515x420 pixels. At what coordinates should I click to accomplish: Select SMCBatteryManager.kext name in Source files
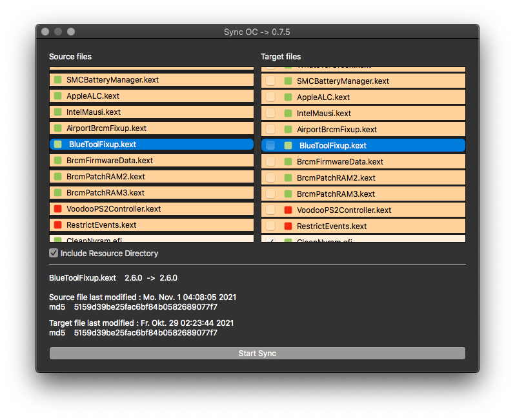coord(113,80)
